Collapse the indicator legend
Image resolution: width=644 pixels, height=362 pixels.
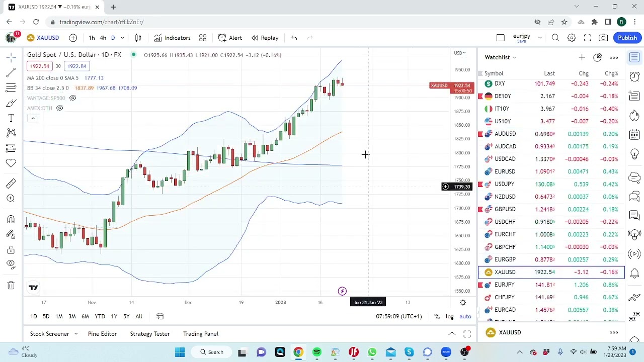pos(33,118)
